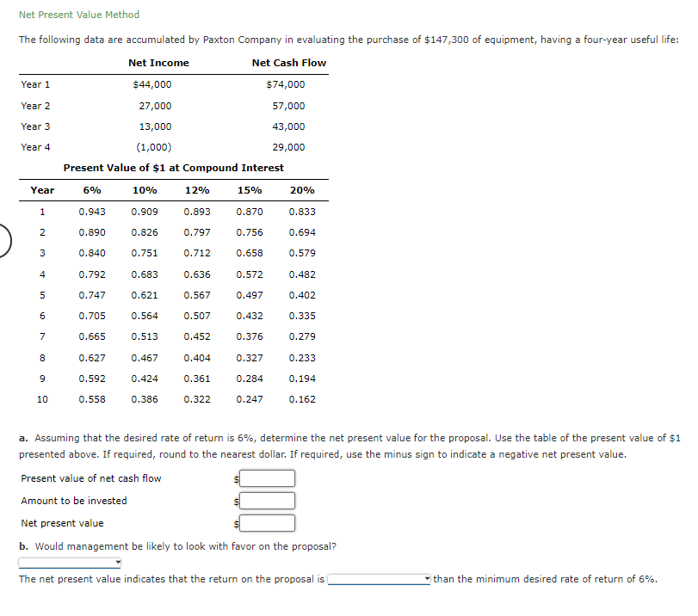Screen dimensions: 698x616
Task: Click the Net Income column header
Action: click(x=158, y=63)
